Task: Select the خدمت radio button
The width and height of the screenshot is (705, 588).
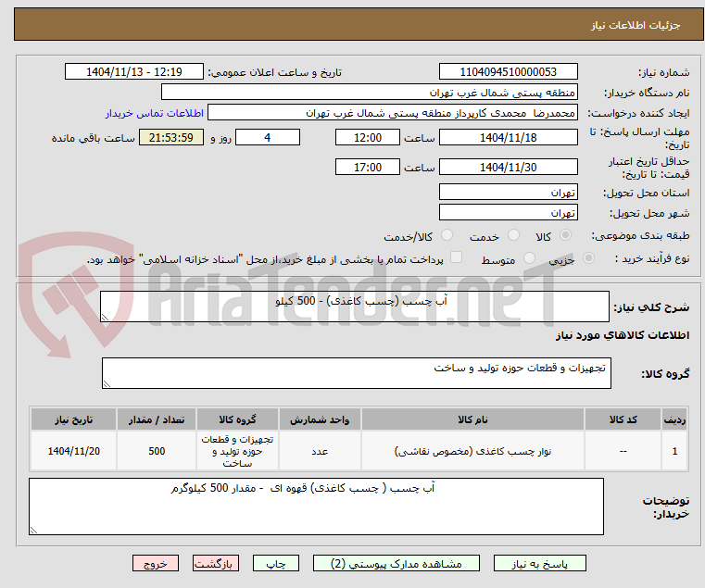Action: point(513,235)
